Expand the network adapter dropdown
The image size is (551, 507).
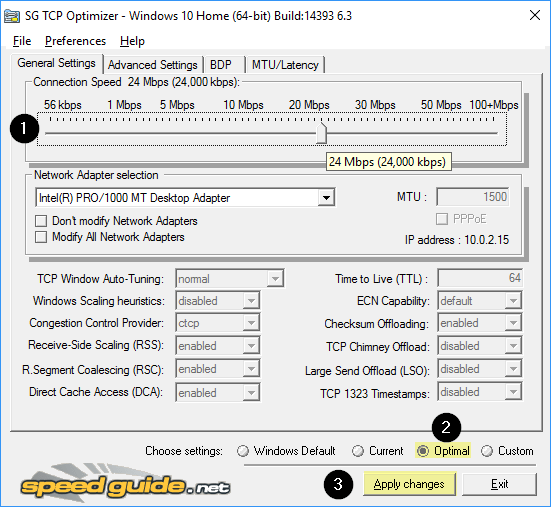[326, 197]
